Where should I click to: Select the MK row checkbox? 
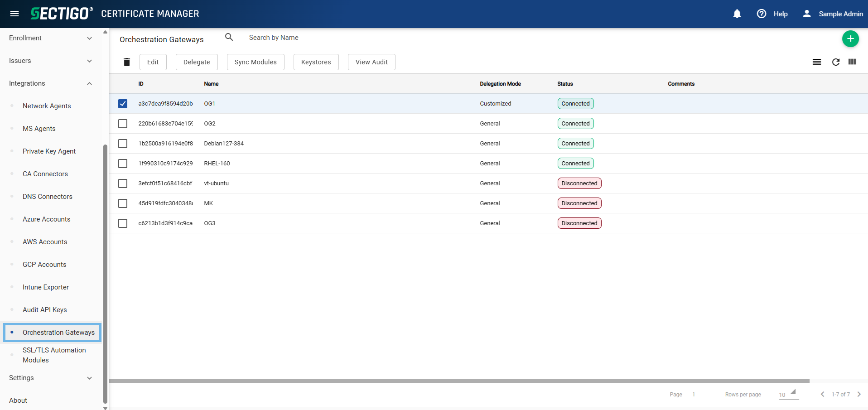click(123, 203)
